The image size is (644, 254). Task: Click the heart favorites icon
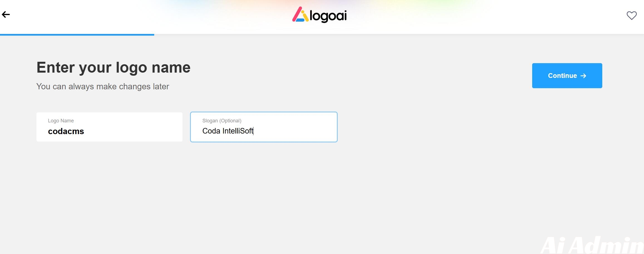pos(631,16)
